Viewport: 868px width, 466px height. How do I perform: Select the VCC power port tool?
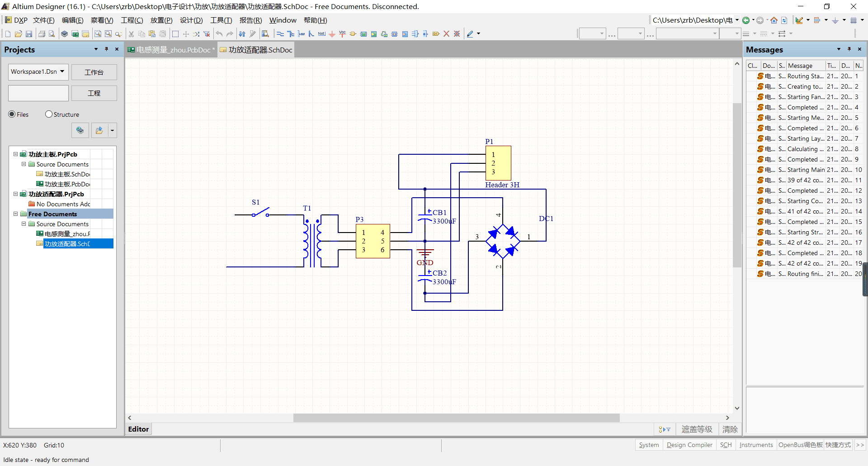(x=342, y=34)
